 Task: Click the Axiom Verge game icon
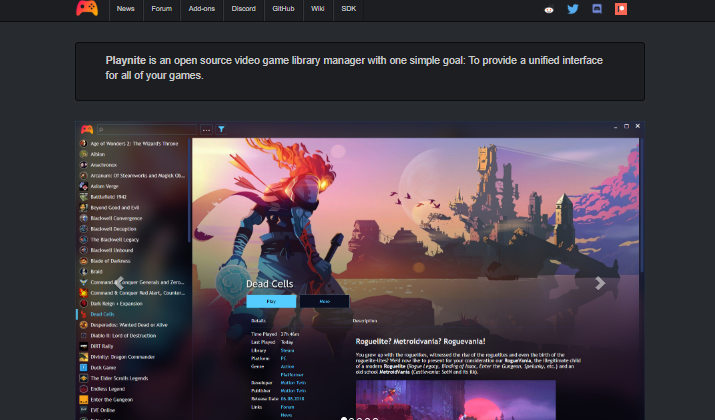click(83, 186)
